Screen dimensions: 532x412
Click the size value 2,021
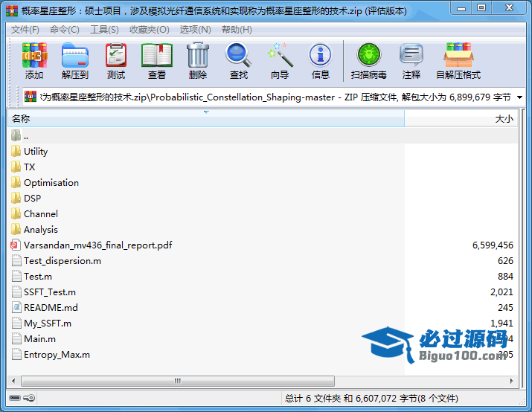click(x=501, y=292)
